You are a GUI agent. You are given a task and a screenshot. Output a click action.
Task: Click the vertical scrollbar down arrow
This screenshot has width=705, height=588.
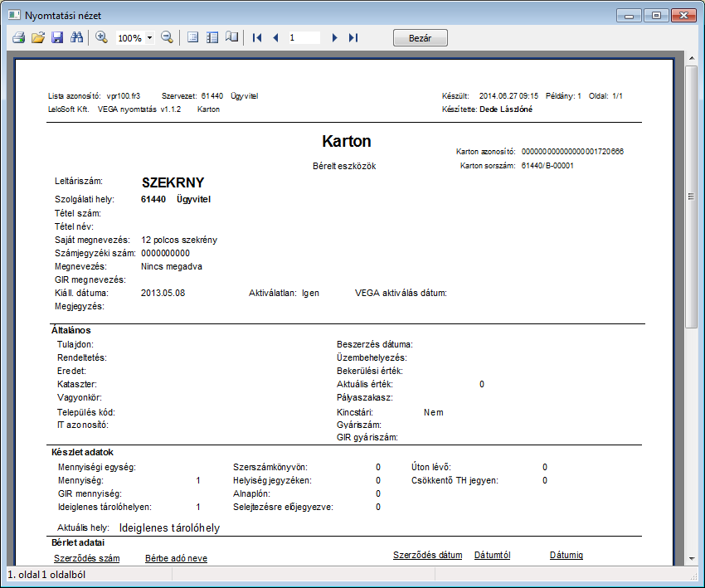click(692, 559)
